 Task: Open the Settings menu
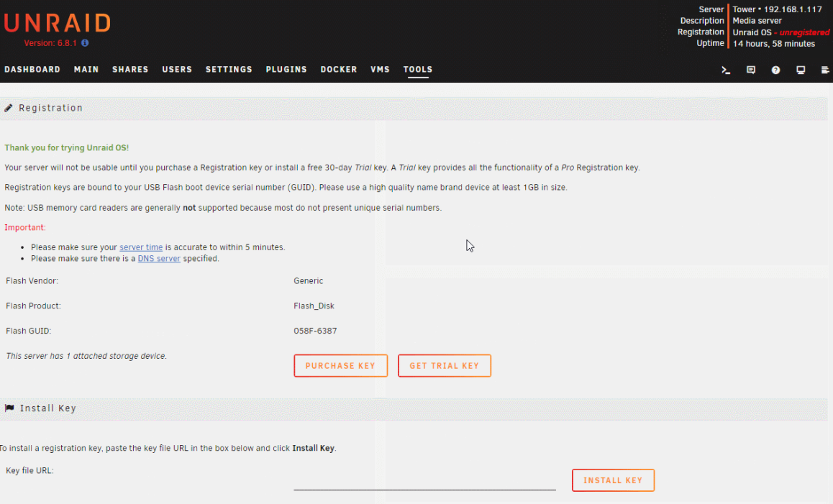229,70
